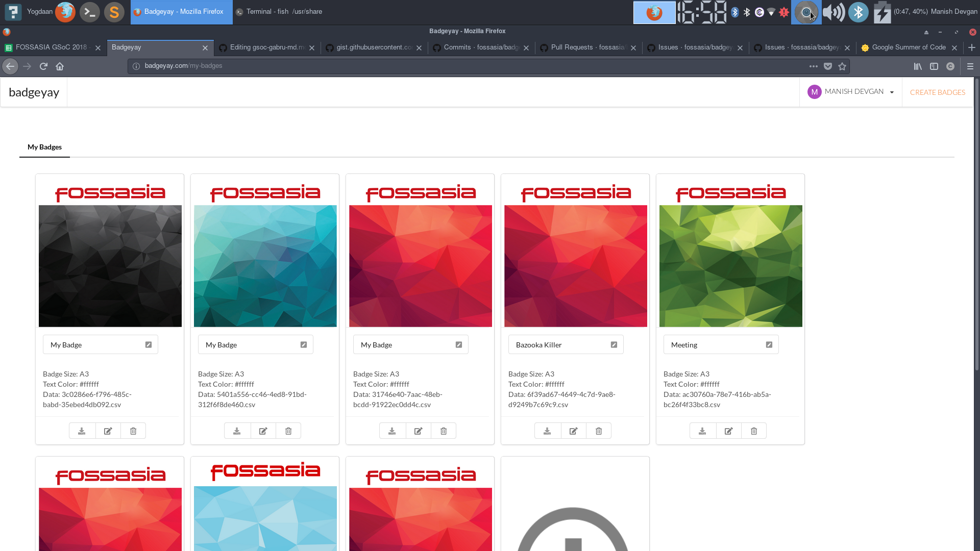Rename the Meeting badge via pencil icon

click(769, 345)
